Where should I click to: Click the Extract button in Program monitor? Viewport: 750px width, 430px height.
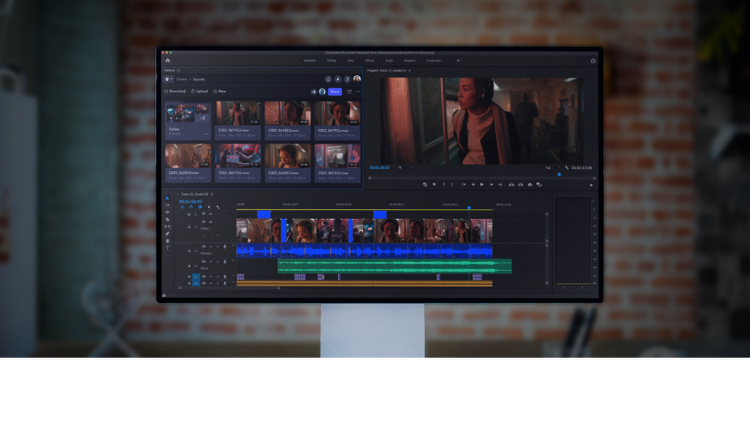[520, 185]
